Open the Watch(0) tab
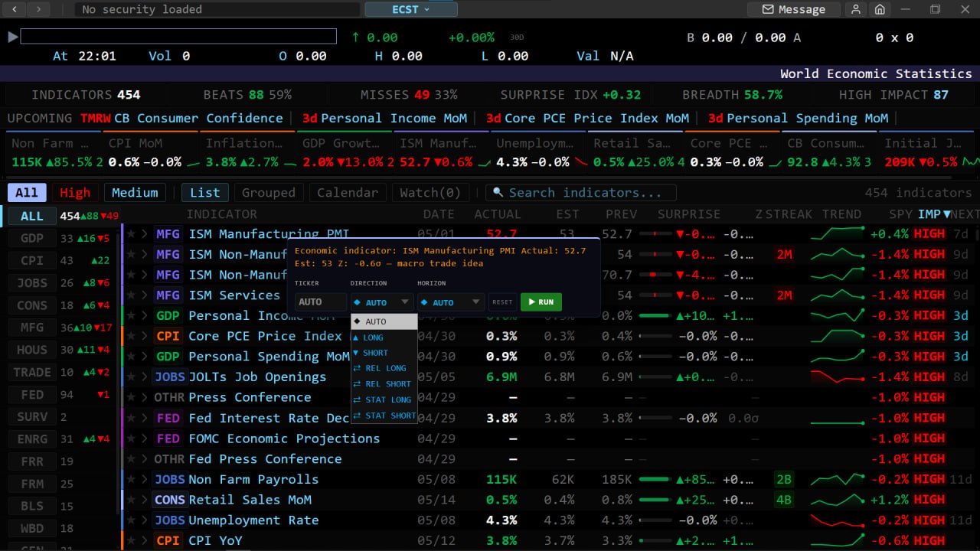 pos(431,193)
